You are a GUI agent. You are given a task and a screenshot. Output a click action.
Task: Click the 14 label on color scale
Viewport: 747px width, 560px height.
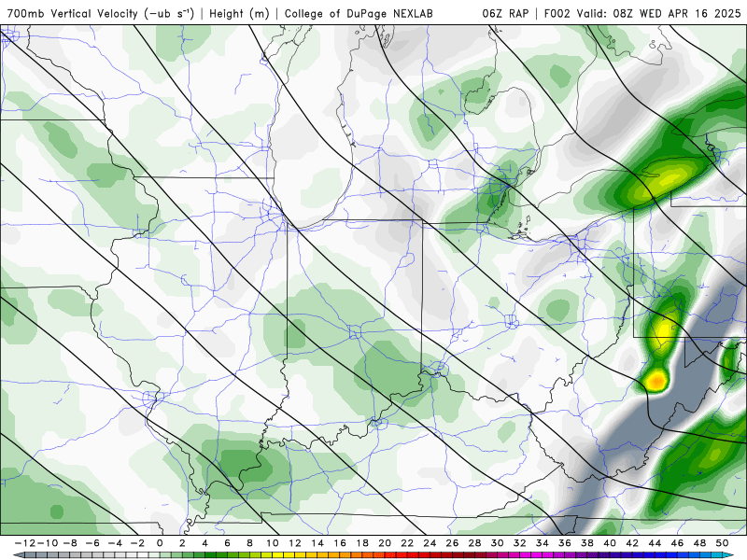click(x=317, y=543)
